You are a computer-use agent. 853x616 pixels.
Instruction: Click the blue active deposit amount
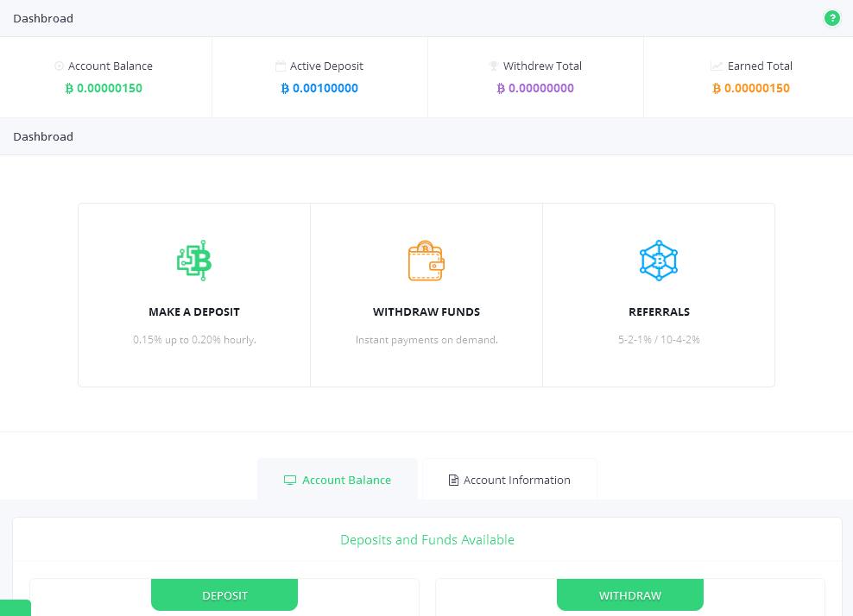click(x=319, y=88)
